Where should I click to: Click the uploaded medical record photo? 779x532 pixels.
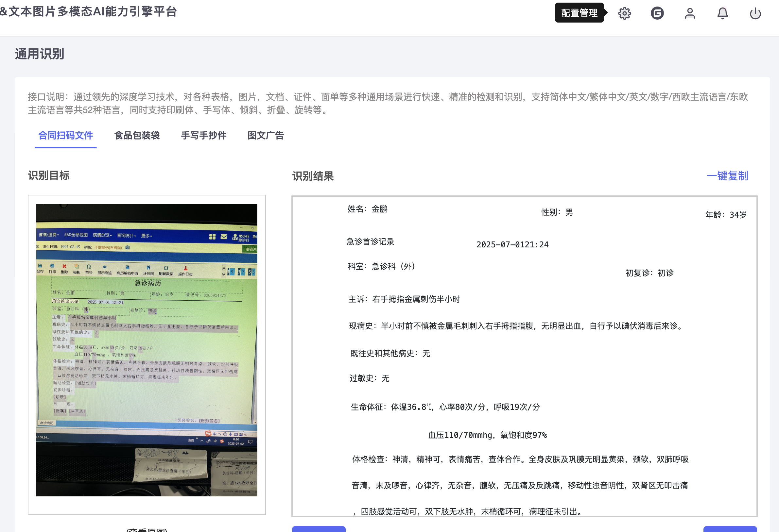147,350
